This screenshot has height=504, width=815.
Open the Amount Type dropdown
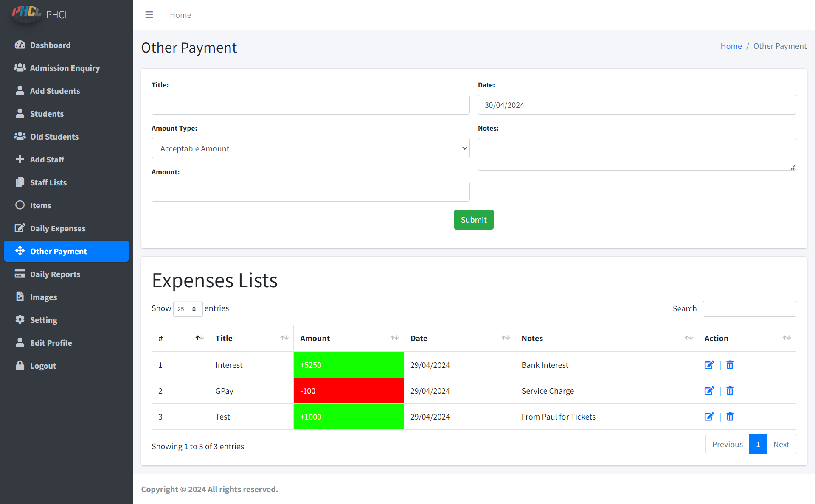[x=310, y=148]
